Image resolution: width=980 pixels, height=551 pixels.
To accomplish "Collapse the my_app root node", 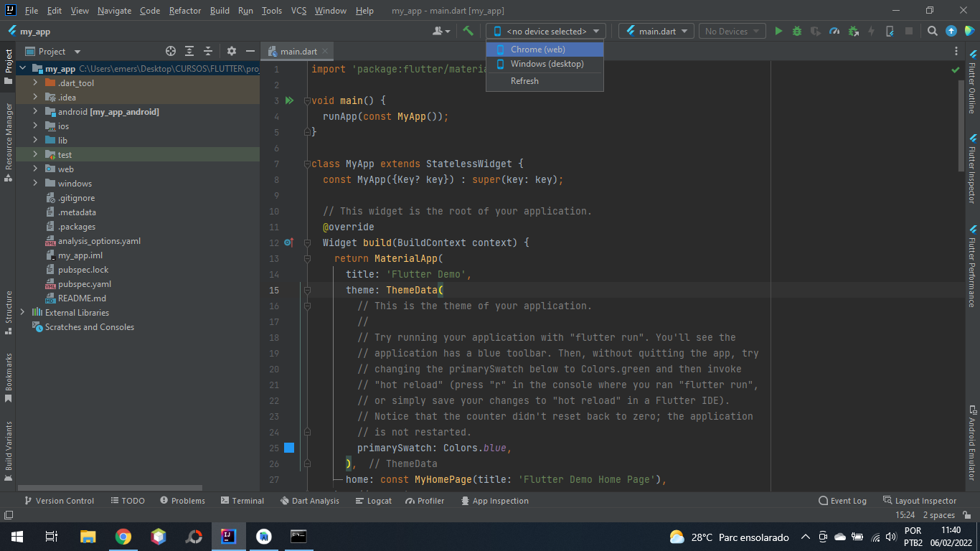I will (x=22, y=69).
